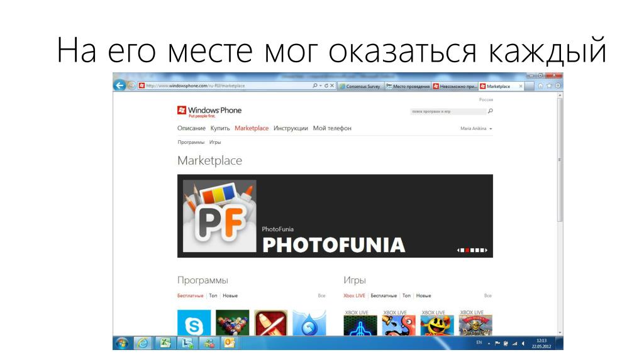
Task: Switch to the Consensus Survey tab
Action: click(x=360, y=86)
